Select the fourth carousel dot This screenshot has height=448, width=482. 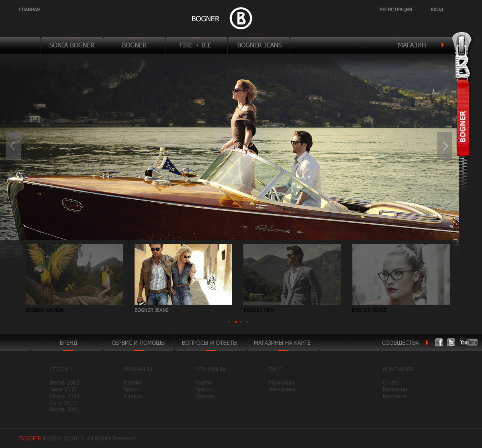click(x=247, y=322)
